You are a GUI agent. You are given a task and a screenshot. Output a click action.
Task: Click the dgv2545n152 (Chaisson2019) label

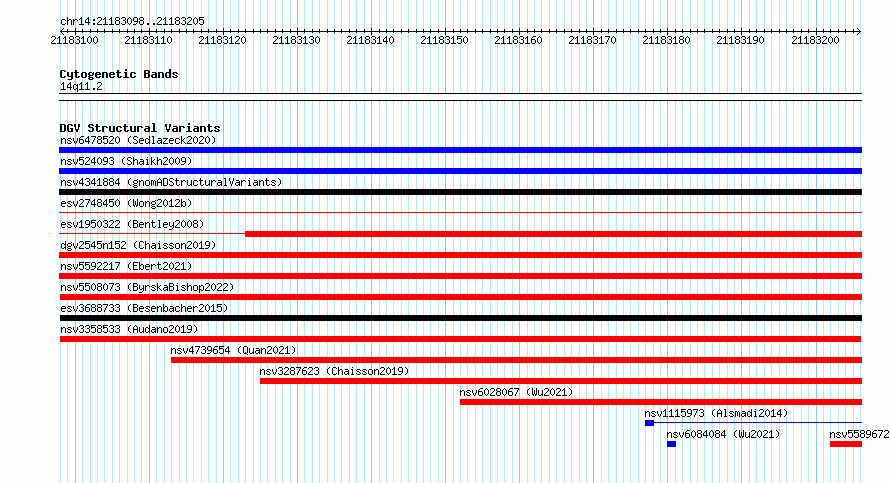click(x=138, y=245)
